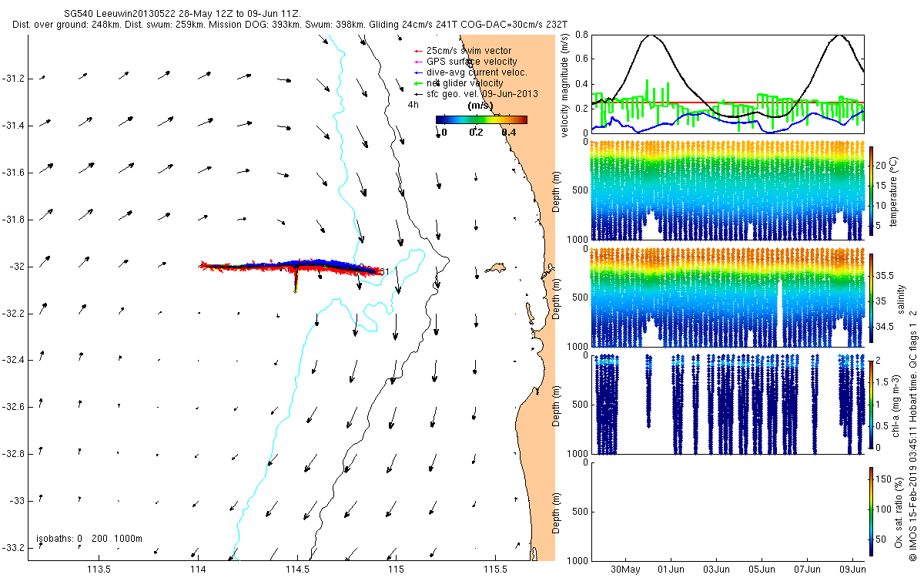924x578 pixels.
Task: Click the velocity magnitude time-series plot
Action: 728,83
